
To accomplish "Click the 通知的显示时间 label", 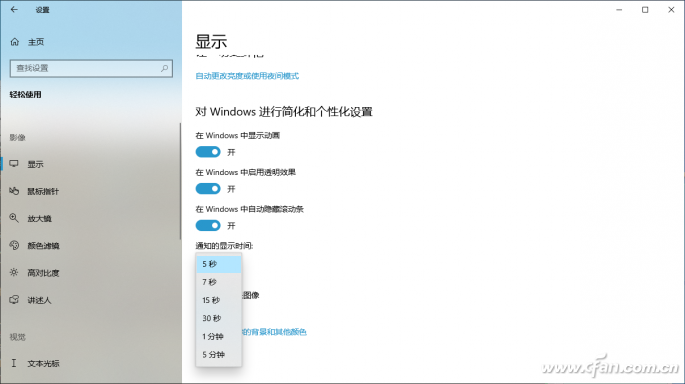I will tap(224, 246).
